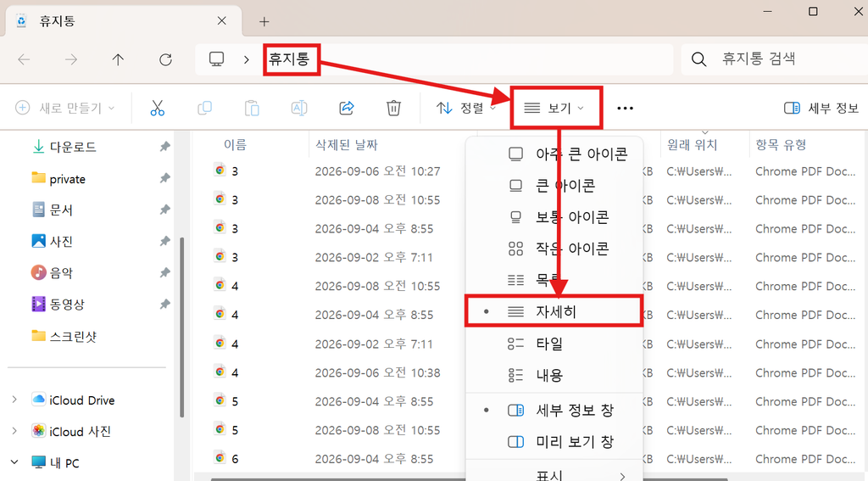Open 문서 in the sidebar
Viewport: 868px width, 481px height.
53,210
